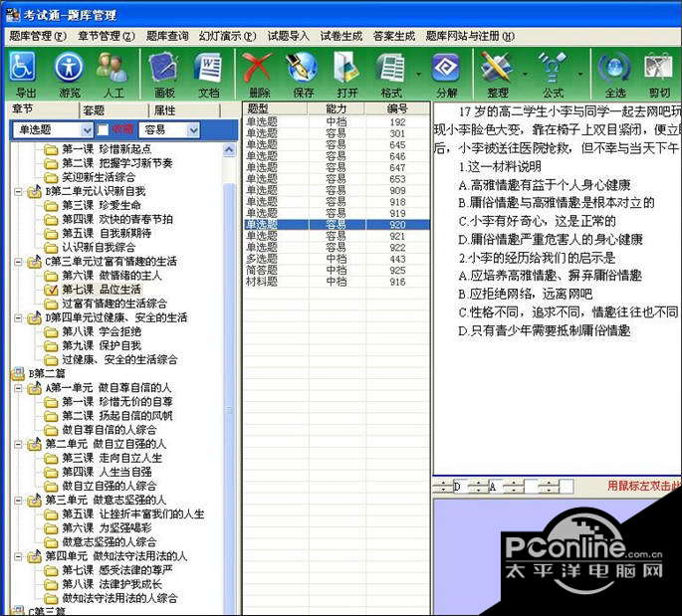Click the tree panel scroll-up arrow
The image size is (682, 616).
pyautogui.click(x=229, y=149)
